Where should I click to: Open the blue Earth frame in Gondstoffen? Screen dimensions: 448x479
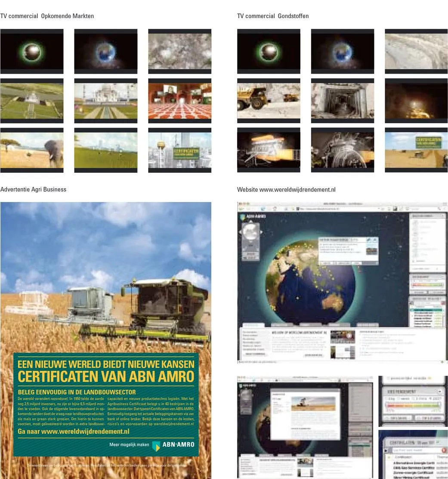(343, 51)
